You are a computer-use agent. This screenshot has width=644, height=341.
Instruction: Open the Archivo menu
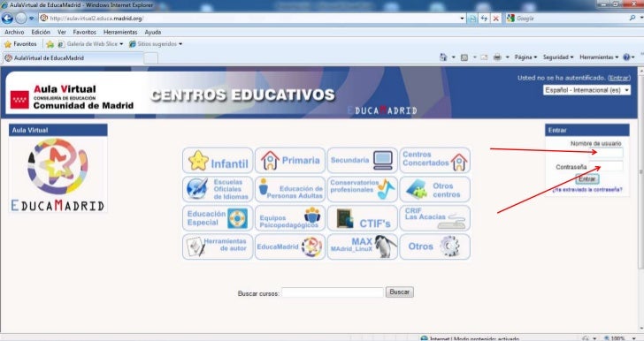pos(14,32)
